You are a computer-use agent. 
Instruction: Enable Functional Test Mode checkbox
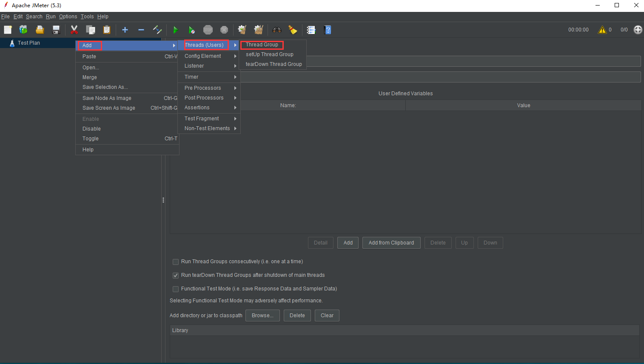[x=175, y=289]
